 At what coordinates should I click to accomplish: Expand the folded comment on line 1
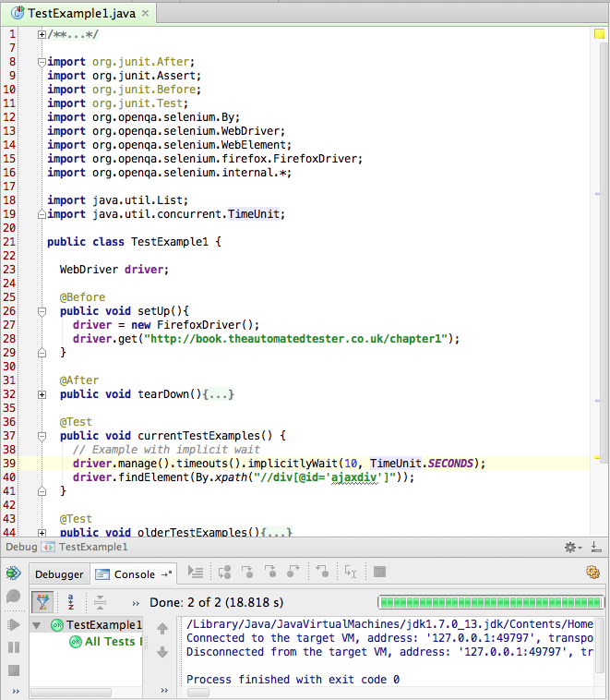tap(42, 34)
